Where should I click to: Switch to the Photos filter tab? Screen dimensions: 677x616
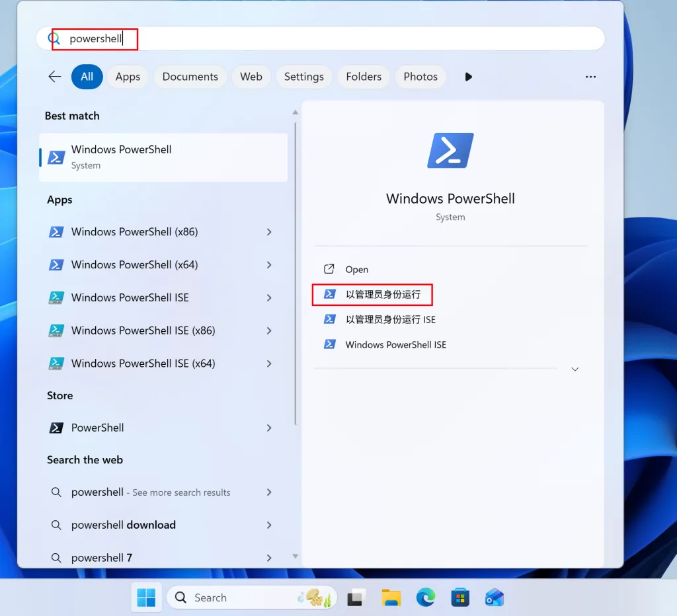(x=420, y=77)
